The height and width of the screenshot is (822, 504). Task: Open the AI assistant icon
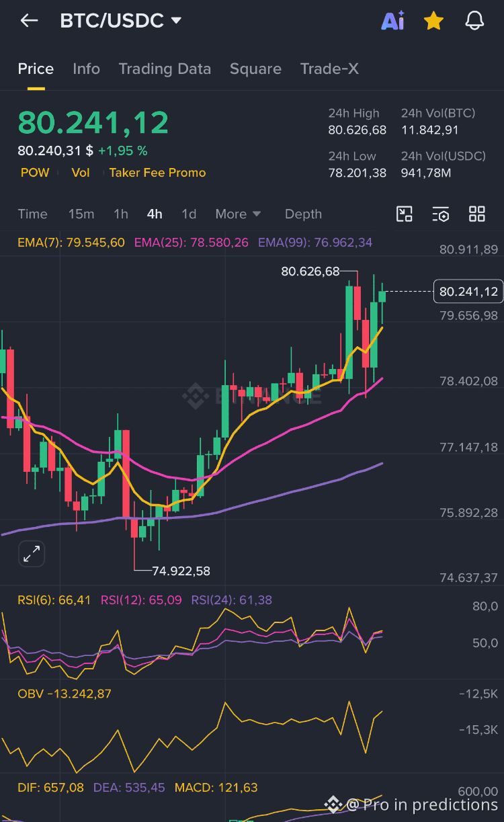point(393,21)
